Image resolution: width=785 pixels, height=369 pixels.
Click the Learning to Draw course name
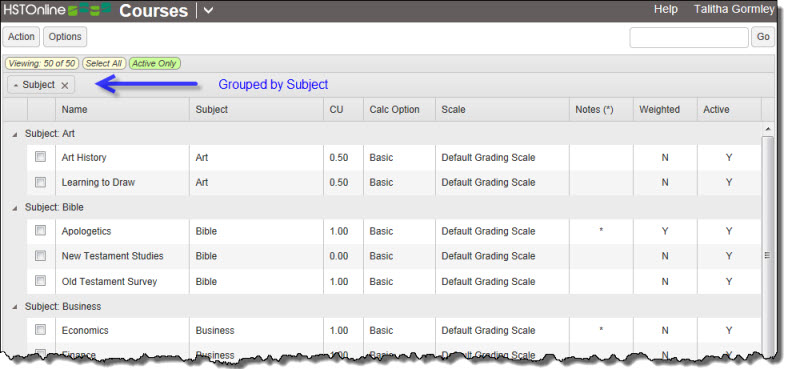click(98, 182)
